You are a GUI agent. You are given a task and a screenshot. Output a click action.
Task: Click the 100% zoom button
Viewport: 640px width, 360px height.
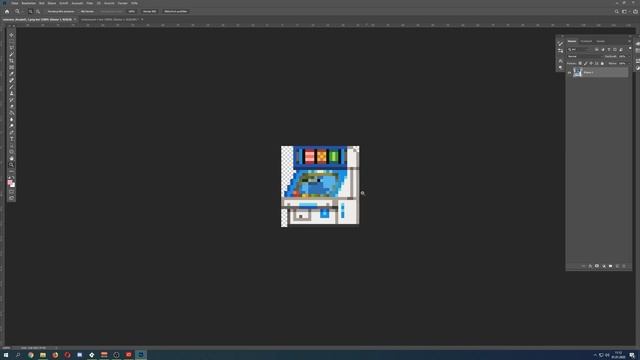click(131, 11)
